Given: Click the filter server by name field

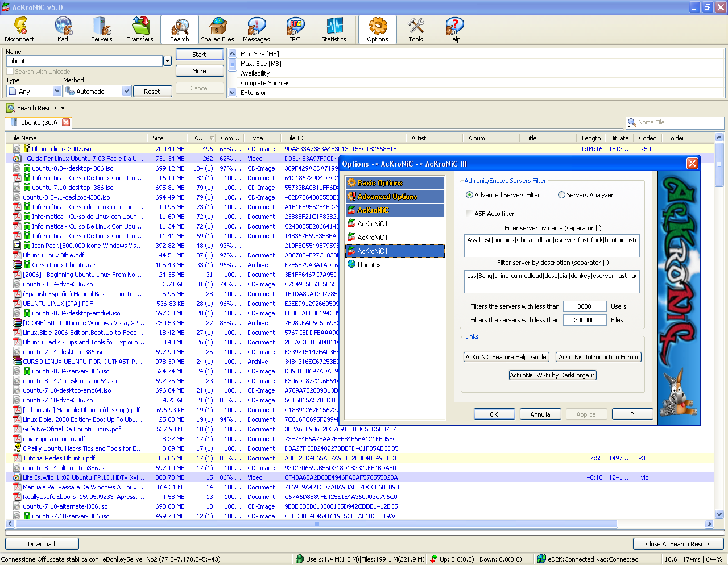Looking at the screenshot, I should [x=552, y=246].
